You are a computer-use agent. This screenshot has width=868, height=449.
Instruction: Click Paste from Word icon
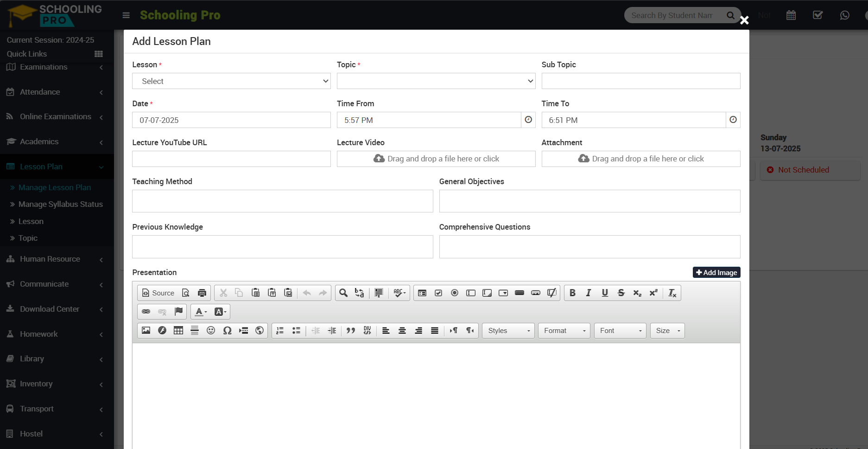[288, 293]
